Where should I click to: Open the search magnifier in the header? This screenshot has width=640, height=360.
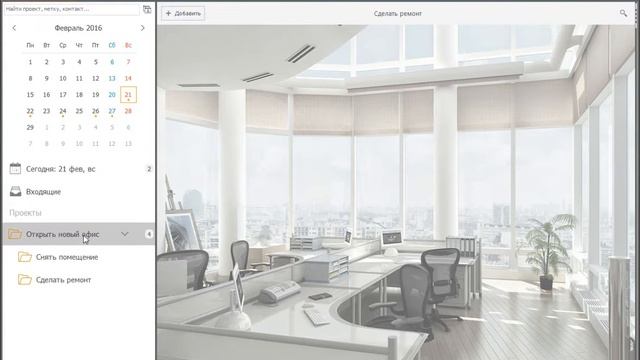pyautogui.click(x=623, y=13)
